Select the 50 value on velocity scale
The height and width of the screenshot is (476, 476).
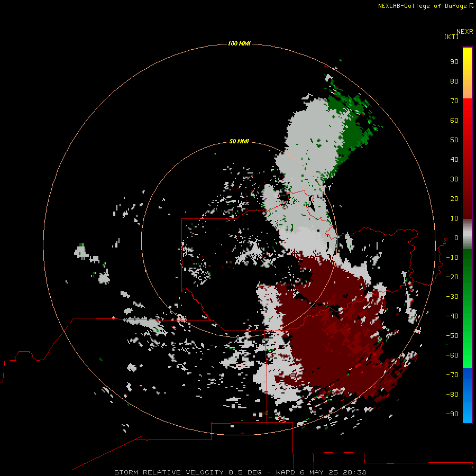pyautogui.click(x=454, y=140)
